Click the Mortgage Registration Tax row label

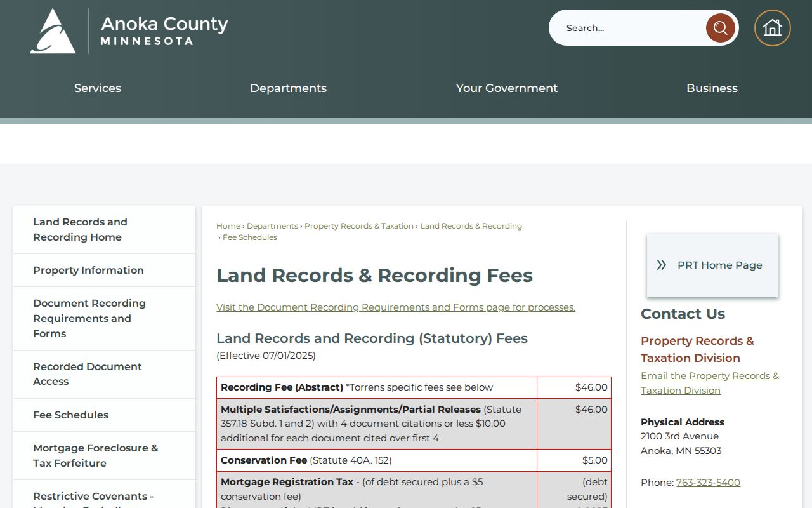click(287, 482)
